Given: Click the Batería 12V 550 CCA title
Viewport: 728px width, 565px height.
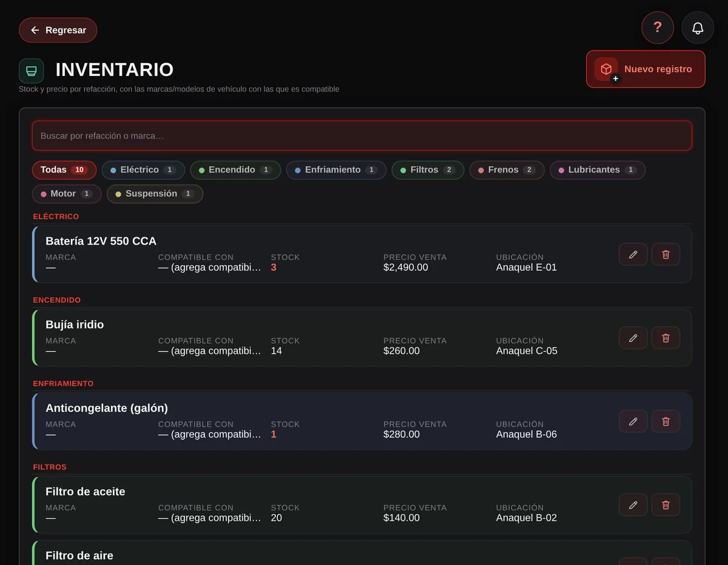Looking at the screenshot, I should click(x=101, y=241).
